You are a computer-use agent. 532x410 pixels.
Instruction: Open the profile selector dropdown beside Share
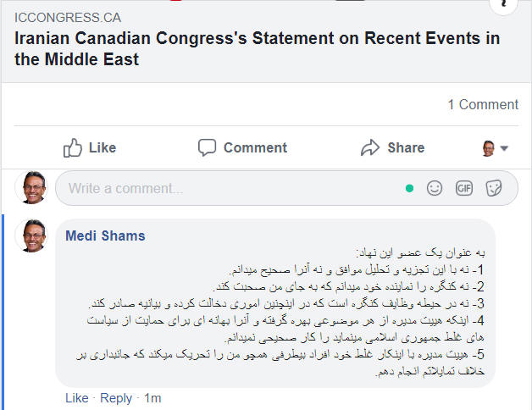(x=495, y=148)
